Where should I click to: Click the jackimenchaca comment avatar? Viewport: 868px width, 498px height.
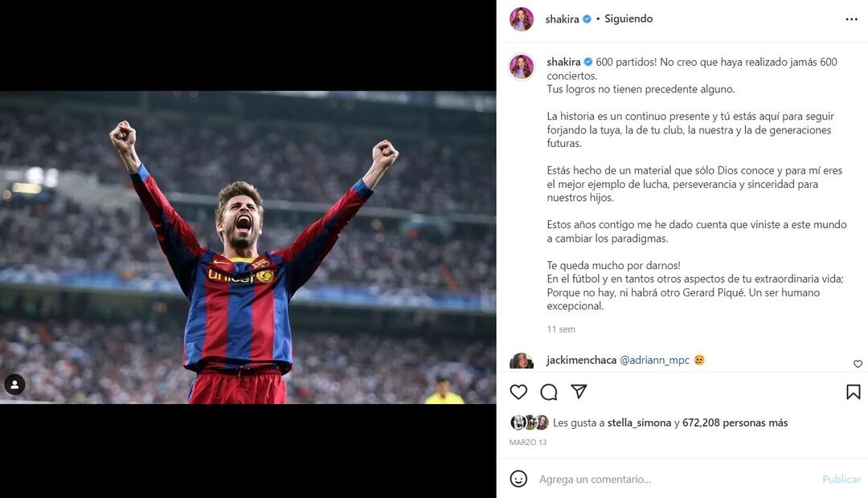tap(522, 361)
